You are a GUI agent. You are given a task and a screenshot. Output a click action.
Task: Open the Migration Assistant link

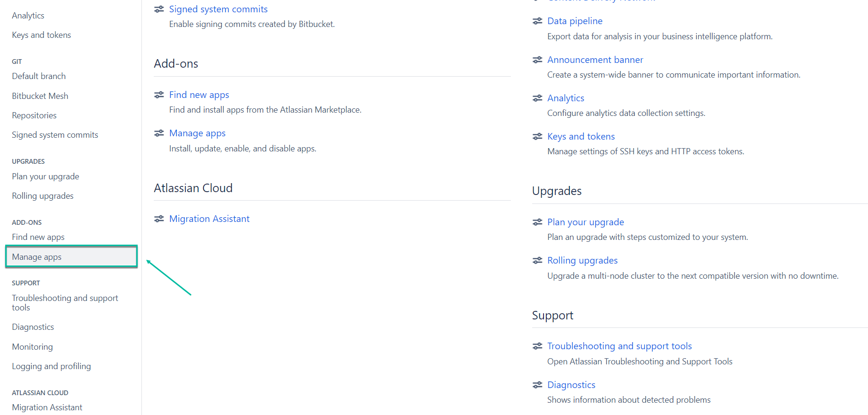[210, 219]
